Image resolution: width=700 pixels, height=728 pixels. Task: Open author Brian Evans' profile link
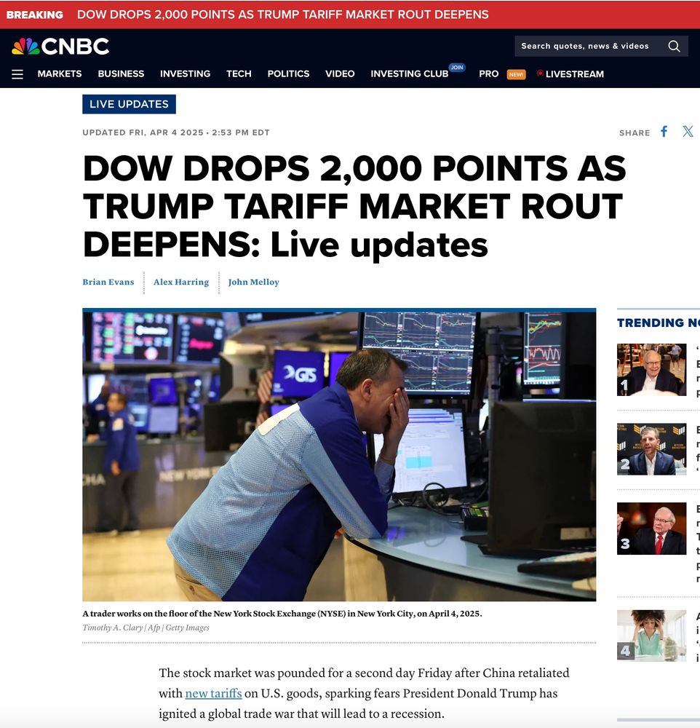click(x=108, y=282)
